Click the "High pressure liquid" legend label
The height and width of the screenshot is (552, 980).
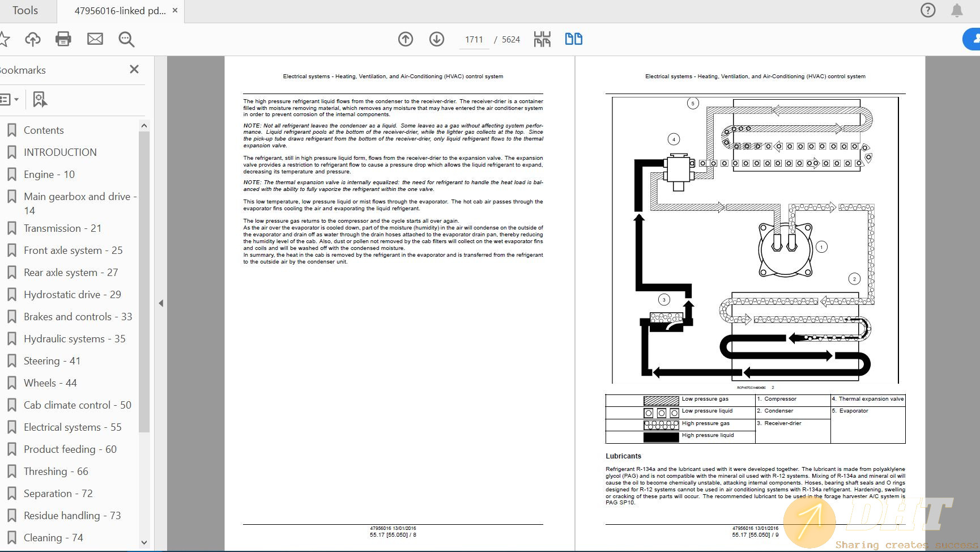pyautogui.click(x=708, y=435)
